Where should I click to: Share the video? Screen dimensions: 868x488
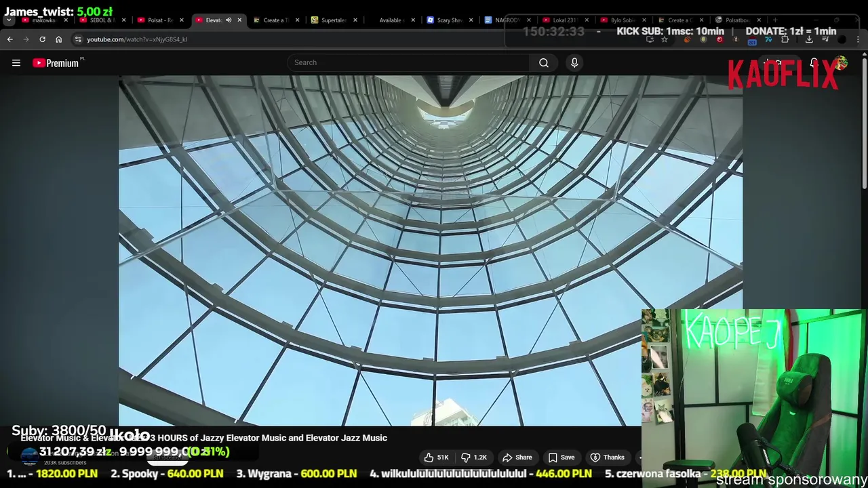point(517,457)
